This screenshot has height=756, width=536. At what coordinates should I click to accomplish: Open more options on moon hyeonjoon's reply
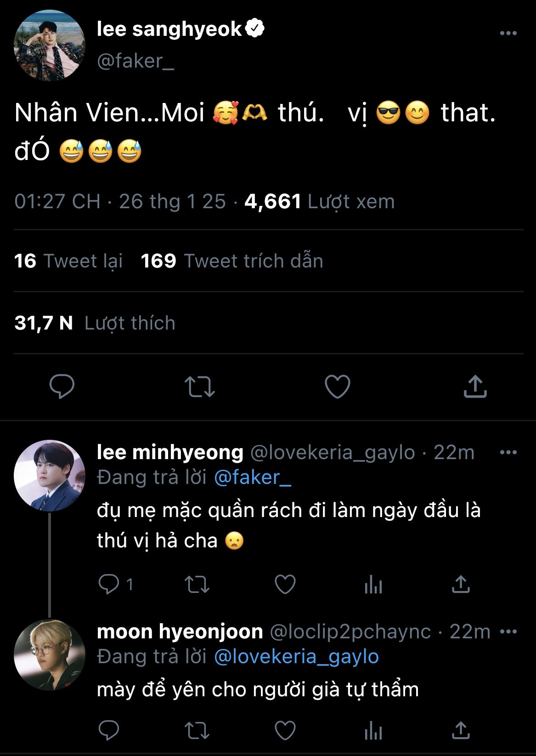click(508, 632)
